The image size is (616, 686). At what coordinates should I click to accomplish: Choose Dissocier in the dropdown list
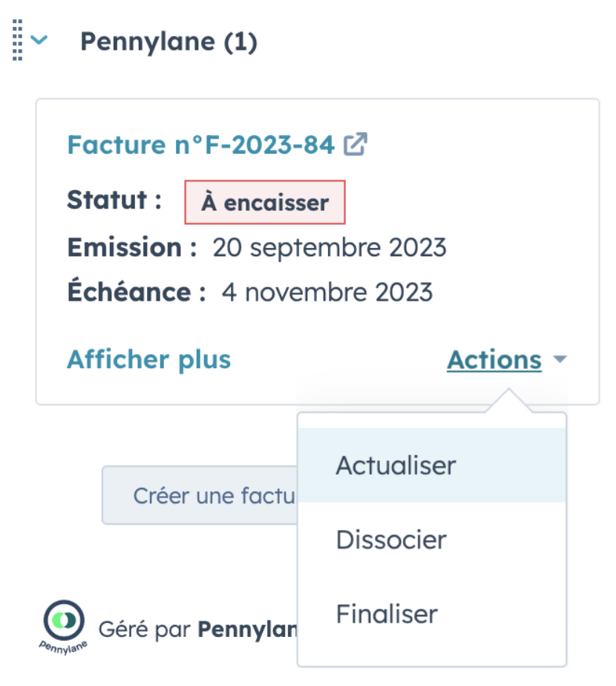coord(432,540)
